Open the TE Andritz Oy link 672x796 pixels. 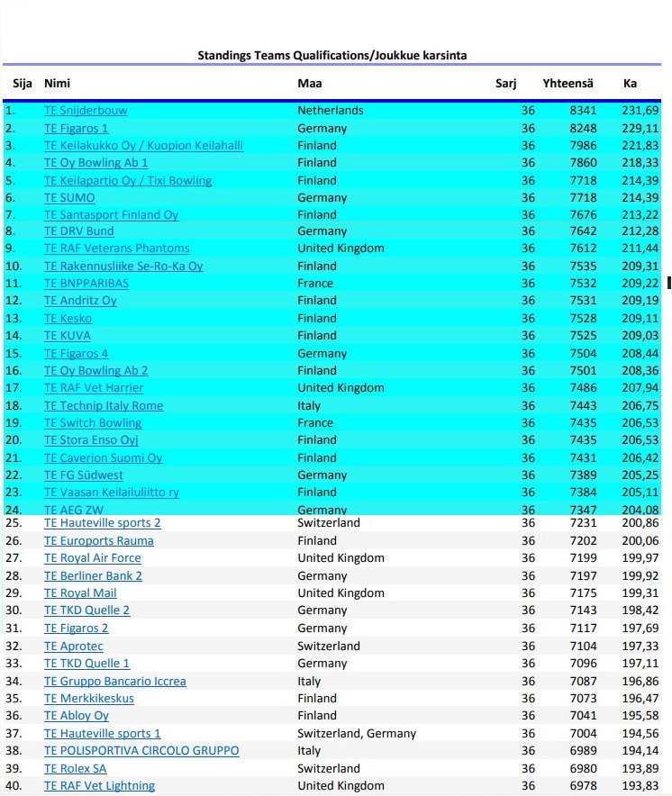80,301
